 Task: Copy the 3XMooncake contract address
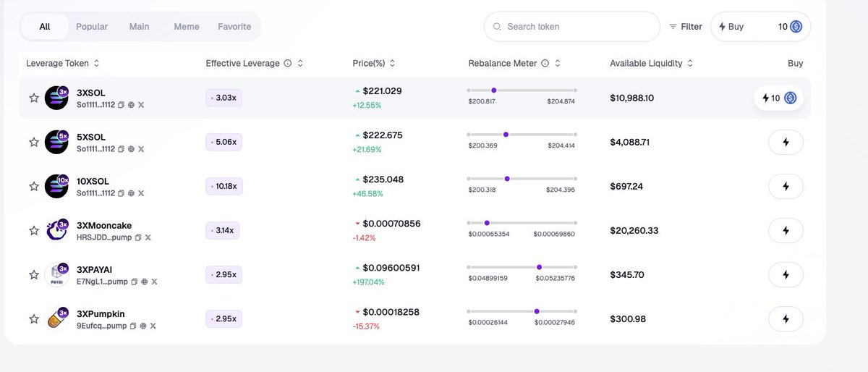click(x=138, y=237)
